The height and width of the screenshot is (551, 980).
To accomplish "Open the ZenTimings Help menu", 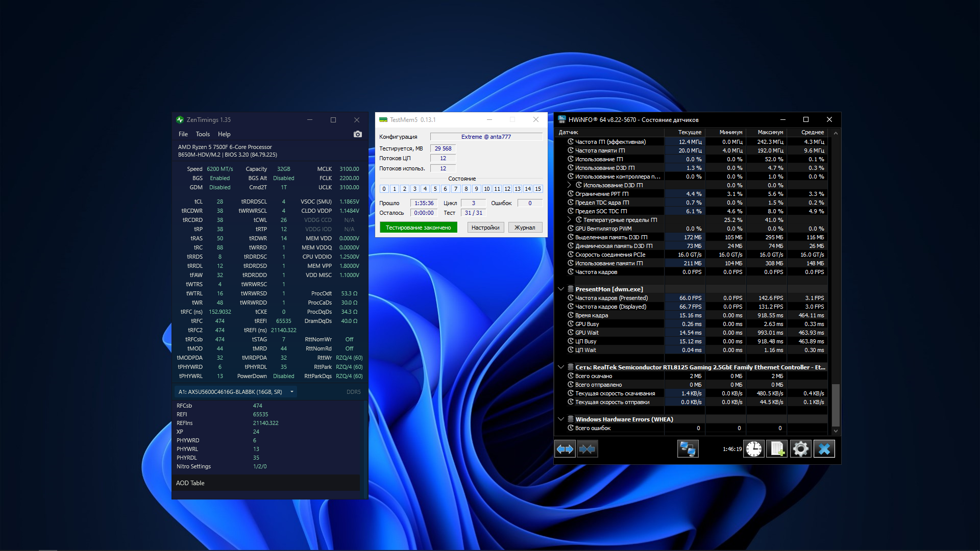I will click(x=224, y=134).
